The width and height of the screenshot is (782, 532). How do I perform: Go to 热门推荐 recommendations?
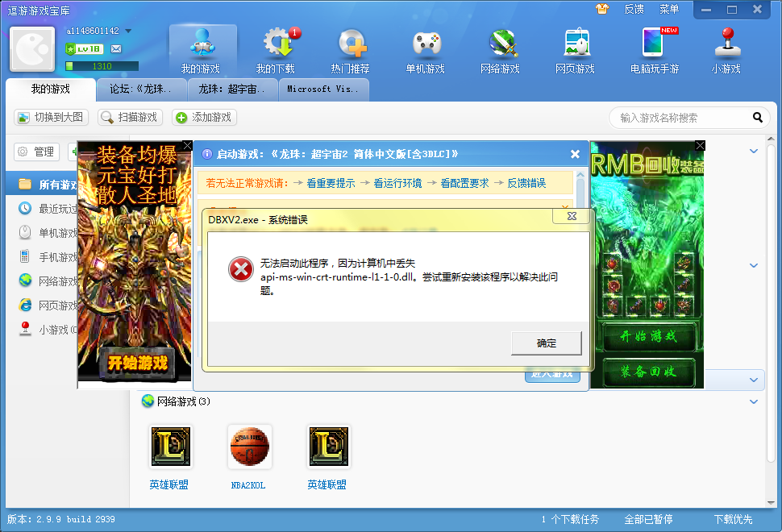click(350, 51)
